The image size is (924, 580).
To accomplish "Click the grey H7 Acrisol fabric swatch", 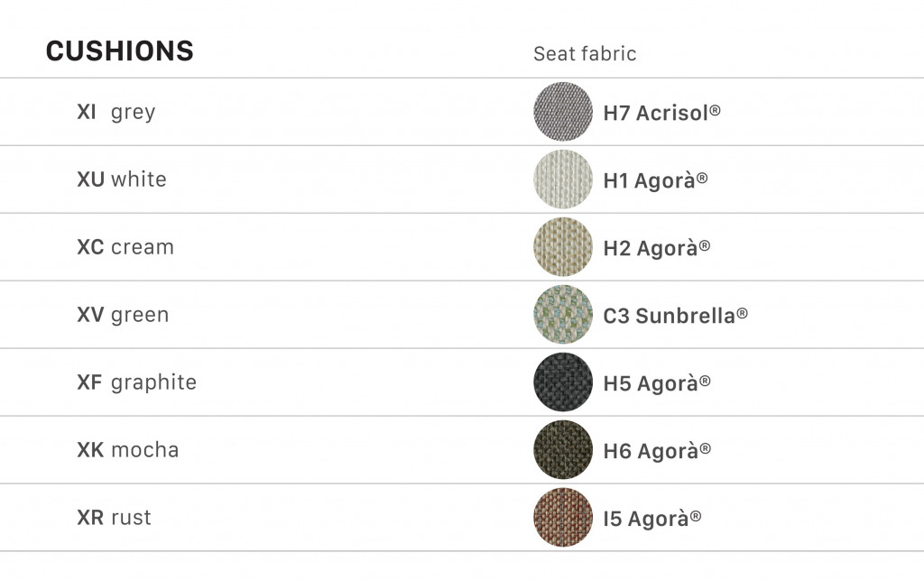I will tap(563, 112).
